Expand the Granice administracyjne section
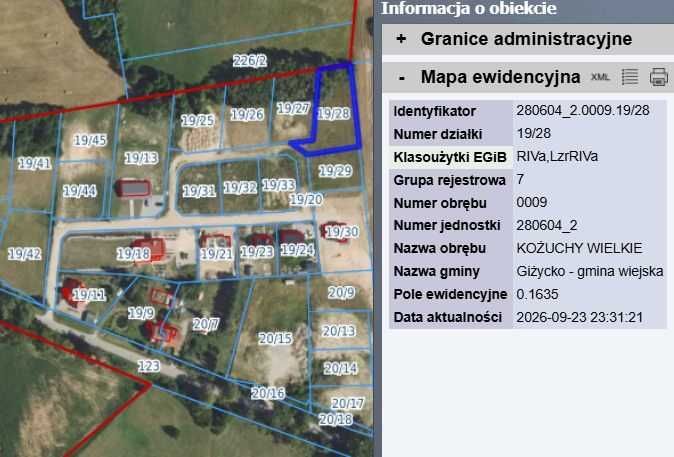Viewport: 674px width, 457px height. click(x=401, y=39)
